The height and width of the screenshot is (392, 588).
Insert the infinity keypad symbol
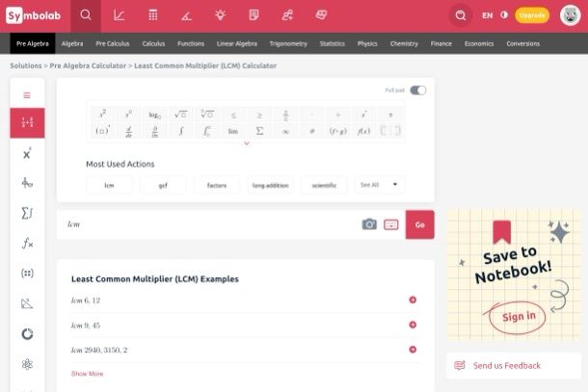click(x=285, y=132)
